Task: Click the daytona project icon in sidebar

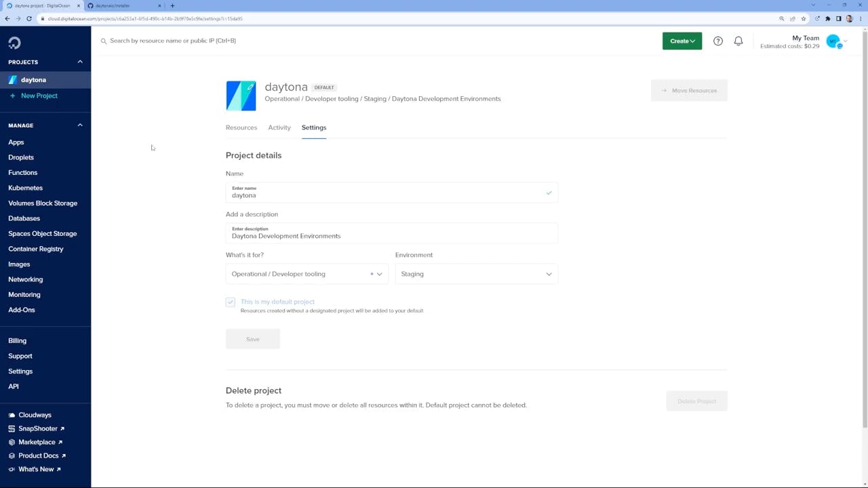Action: [12, 80]
